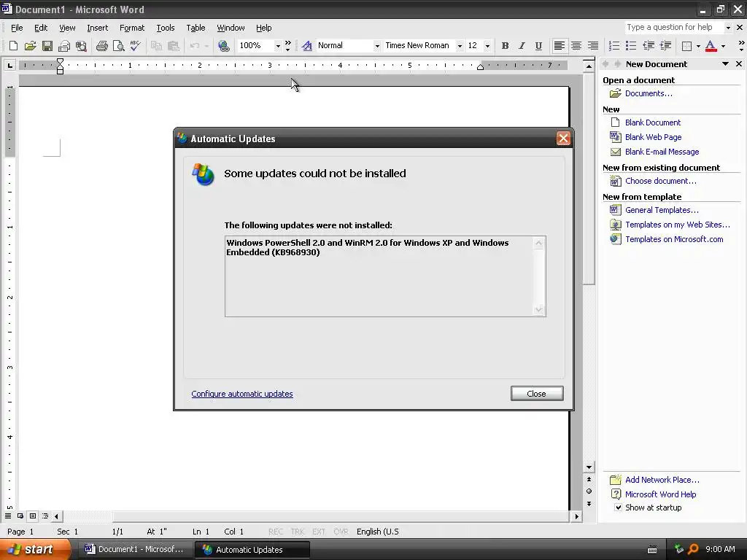Open the Border style dropdown arrow
The height and width of the screenshot is (560, 747).
[x=698, y=46]
